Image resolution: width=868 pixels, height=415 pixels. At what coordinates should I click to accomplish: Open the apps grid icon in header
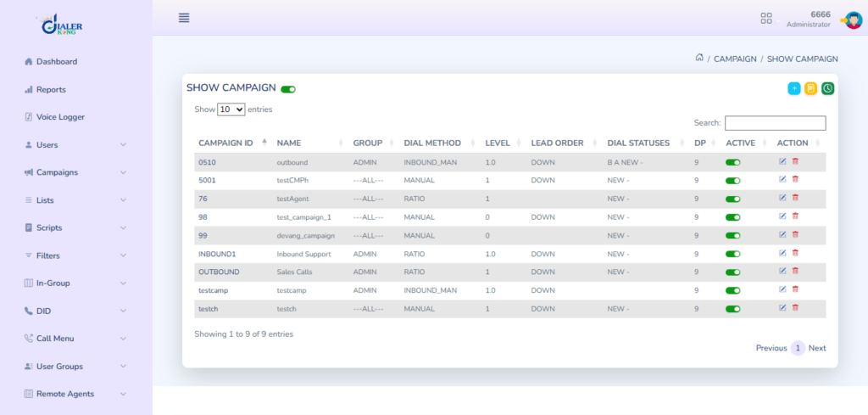tap(766, 18)
